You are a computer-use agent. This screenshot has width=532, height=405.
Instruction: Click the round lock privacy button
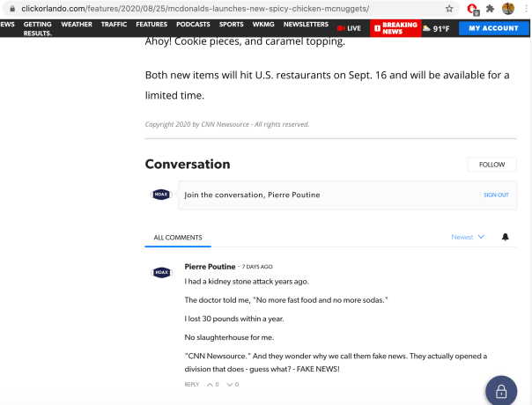click(x=501, y=391)
